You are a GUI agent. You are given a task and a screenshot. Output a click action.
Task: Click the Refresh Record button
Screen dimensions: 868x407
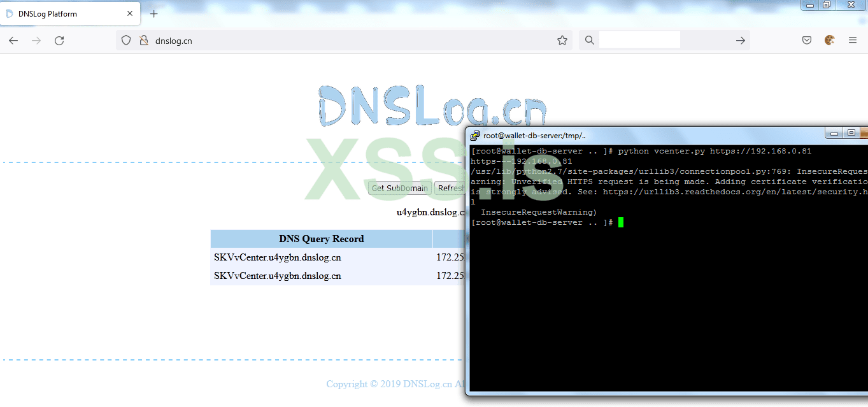tap(451, 188)
